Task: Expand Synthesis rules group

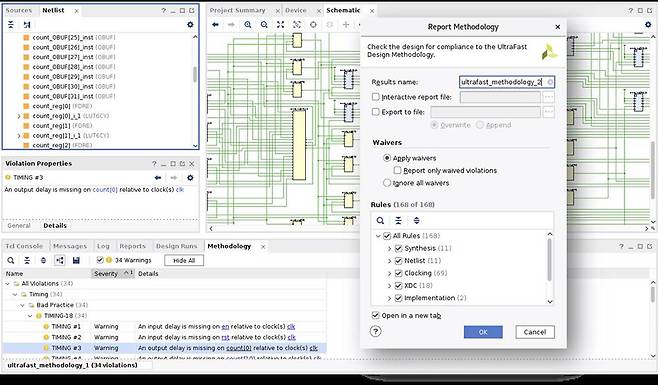Action: coord(389,249)
